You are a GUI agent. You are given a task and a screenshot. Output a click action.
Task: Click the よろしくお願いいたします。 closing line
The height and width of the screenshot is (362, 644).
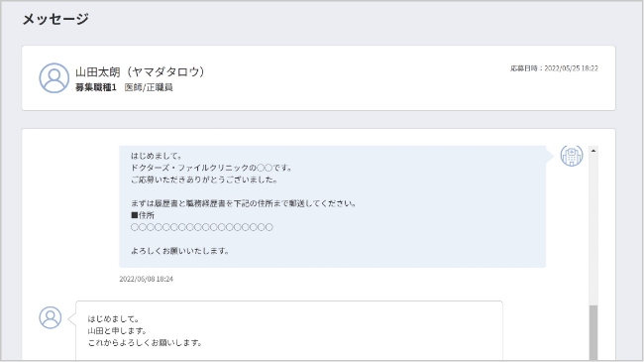coord(180,251)
